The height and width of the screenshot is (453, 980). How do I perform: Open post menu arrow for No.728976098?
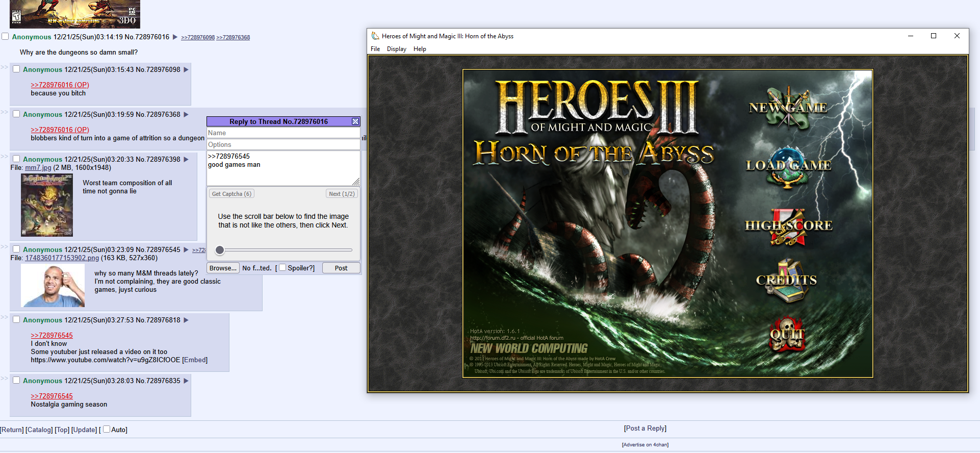pyautogui.click(x=186, y=69)
